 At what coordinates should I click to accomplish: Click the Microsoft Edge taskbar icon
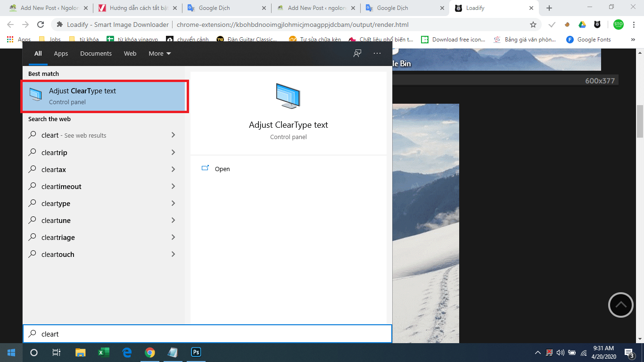126,352
